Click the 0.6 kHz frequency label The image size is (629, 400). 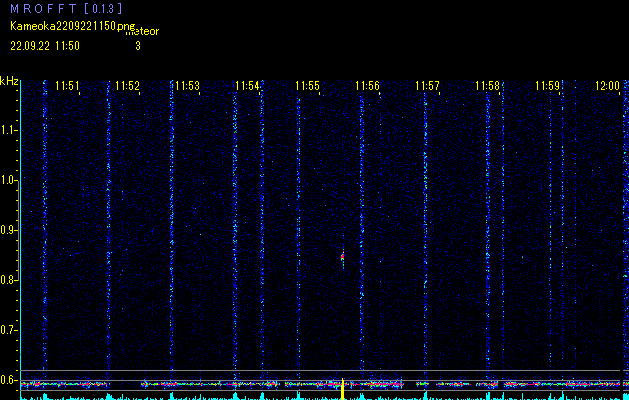pos(8,380)
